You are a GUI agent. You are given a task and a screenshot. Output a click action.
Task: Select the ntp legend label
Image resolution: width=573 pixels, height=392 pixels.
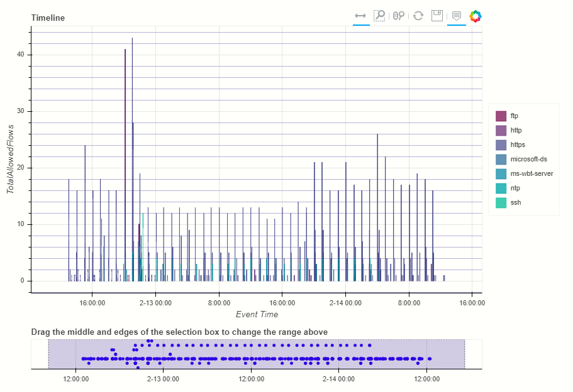pos(515,188)
